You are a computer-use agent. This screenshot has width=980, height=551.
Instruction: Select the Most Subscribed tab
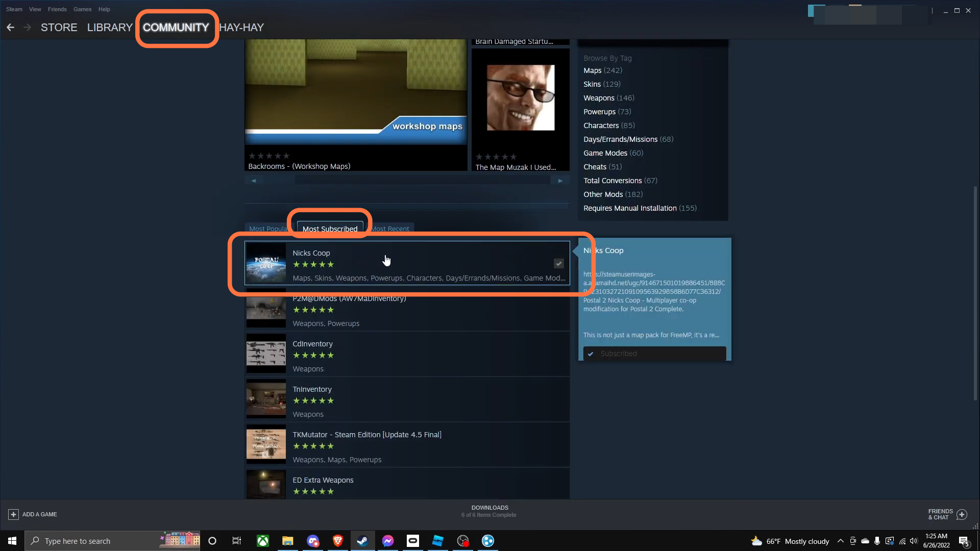[x=330, y=229]
